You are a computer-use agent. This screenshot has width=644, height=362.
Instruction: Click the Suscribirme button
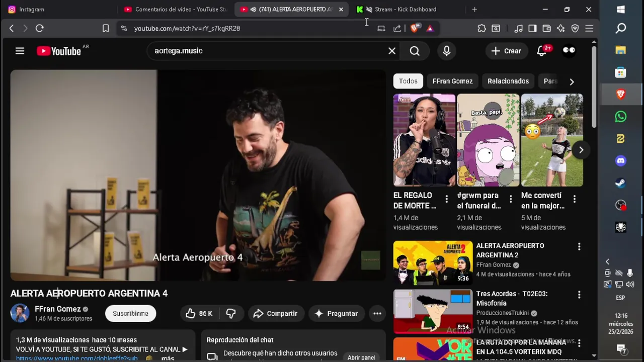[130, 313]
